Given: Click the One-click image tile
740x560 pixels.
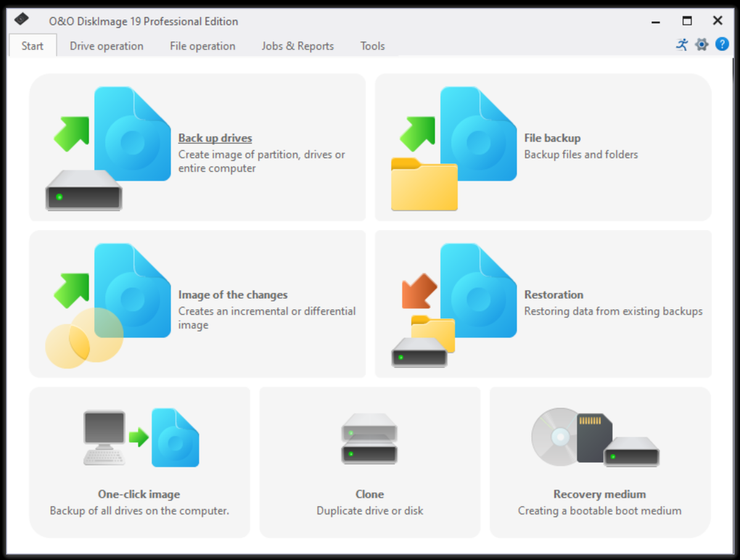Looking at the screenshot, I should pos(139,463).
